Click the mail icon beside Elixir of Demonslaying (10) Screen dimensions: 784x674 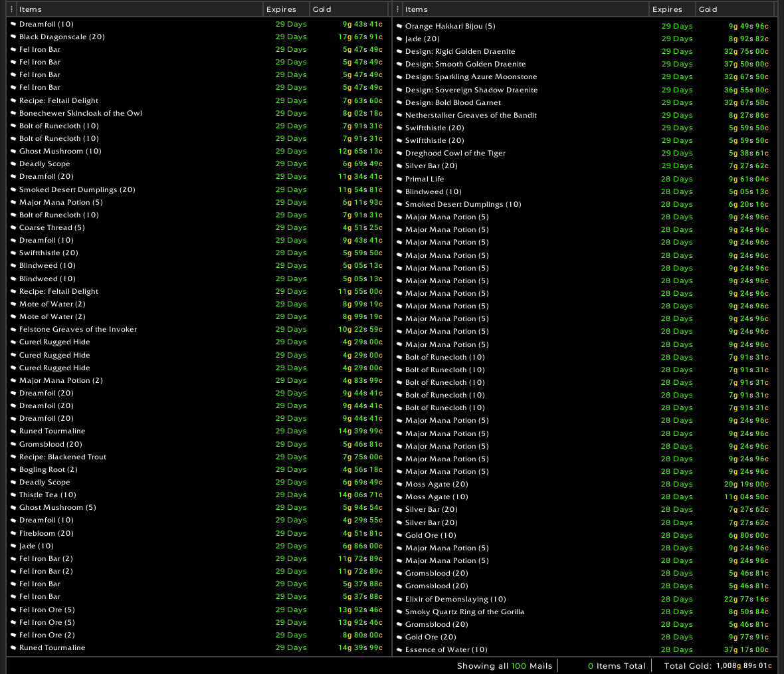click(399, 599)
